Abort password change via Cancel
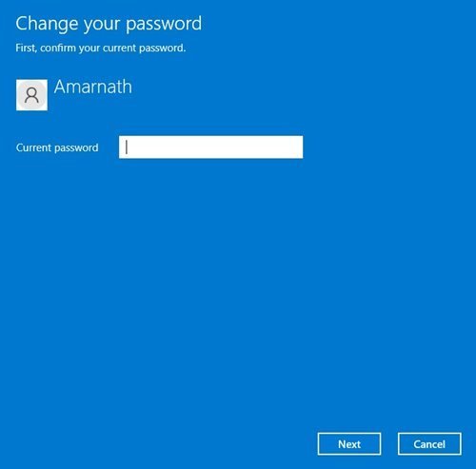The image size is (476, 469). [429, 444]
